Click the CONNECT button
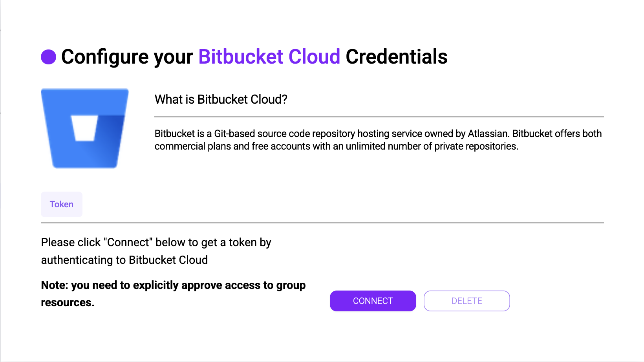The height and width of the screenshot is (362, 644). (x=373, y=301)
